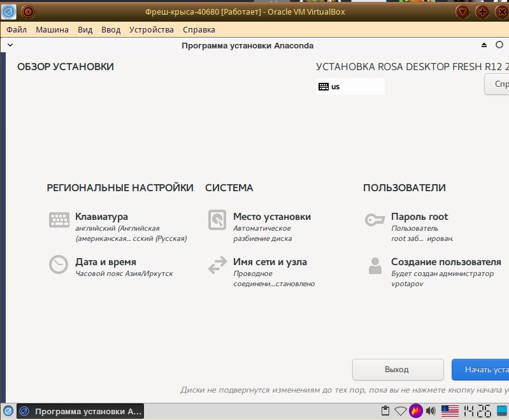The height and width of the screenshot is (420, 509).
Task: Click the Место установки disk icon
Action: [217, 220]
